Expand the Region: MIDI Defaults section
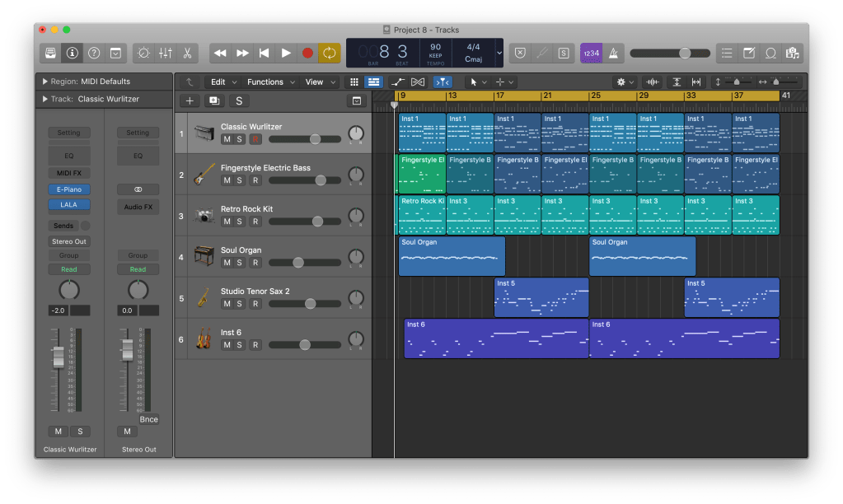The width and height of the screenshot is (843, 504). pos(44,82)
